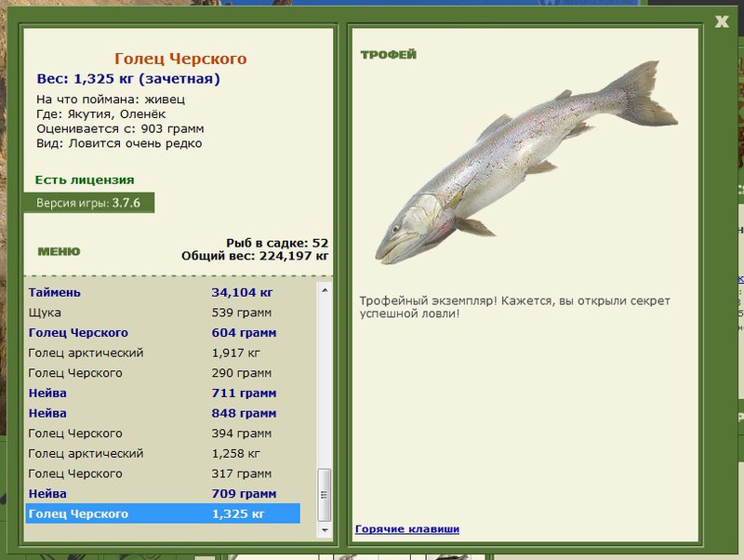Click the trophy fish picture
Viewport: 744px width, 560px height.
[526, 162]
